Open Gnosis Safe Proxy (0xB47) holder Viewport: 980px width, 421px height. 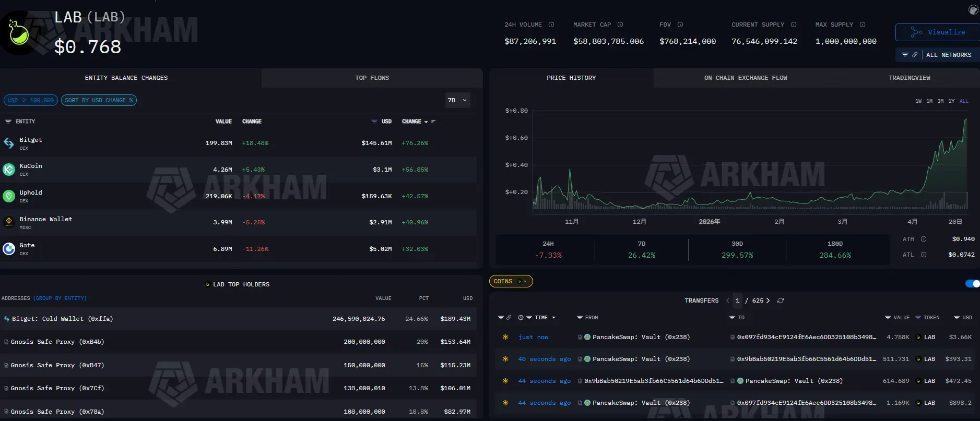click(x=57, y=365)
